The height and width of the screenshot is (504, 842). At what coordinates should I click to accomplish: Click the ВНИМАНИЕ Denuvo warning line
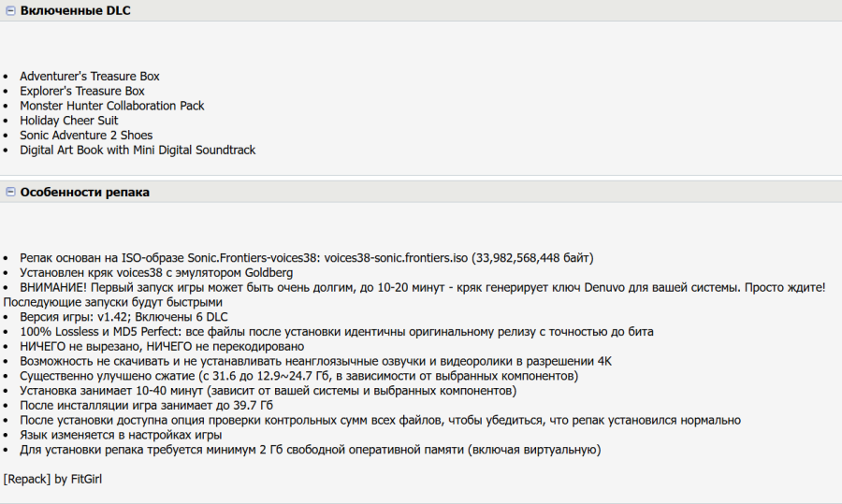click(x=422, y=287)
